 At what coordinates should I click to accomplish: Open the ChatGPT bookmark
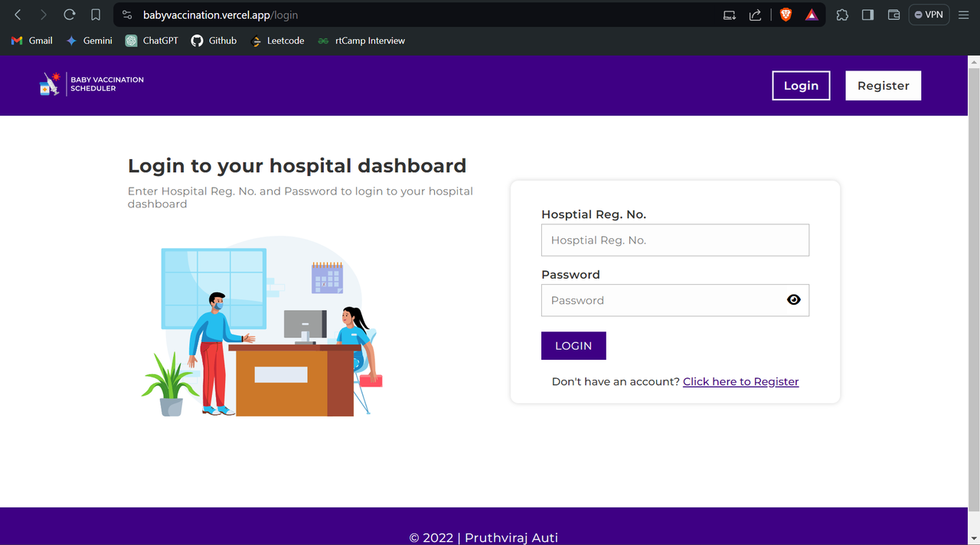tap(152, 41)
